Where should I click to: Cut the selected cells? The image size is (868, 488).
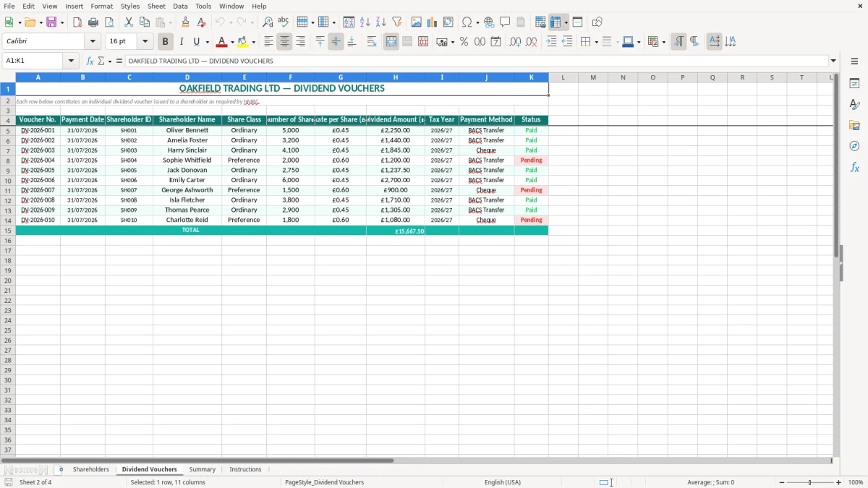129,22
